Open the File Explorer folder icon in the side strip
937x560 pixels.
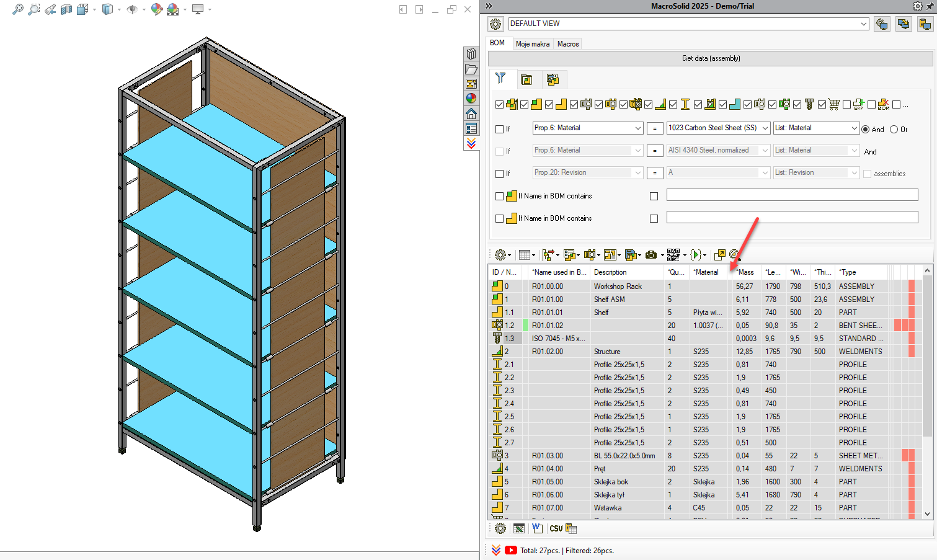(471, 69)
